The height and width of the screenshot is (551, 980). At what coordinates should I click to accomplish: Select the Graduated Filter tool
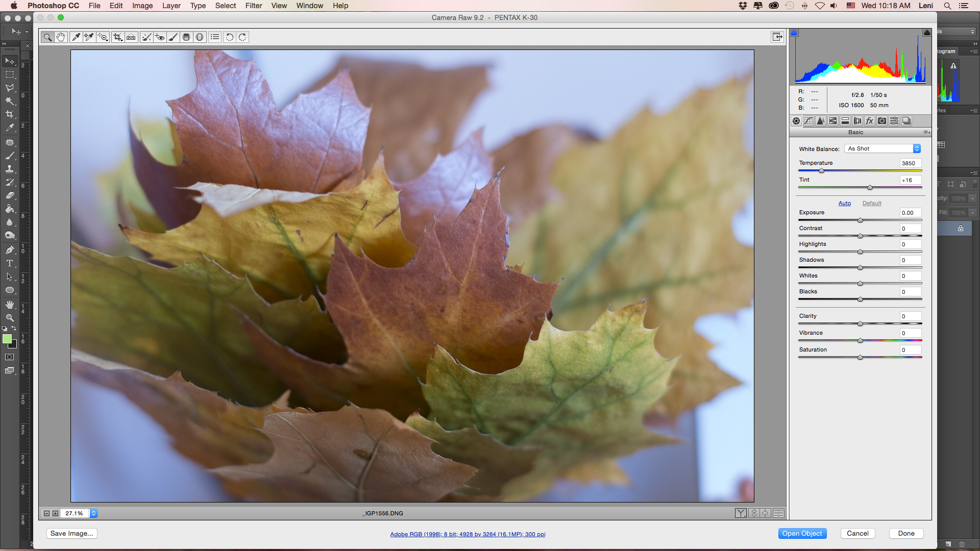click(x=186, y=37)
